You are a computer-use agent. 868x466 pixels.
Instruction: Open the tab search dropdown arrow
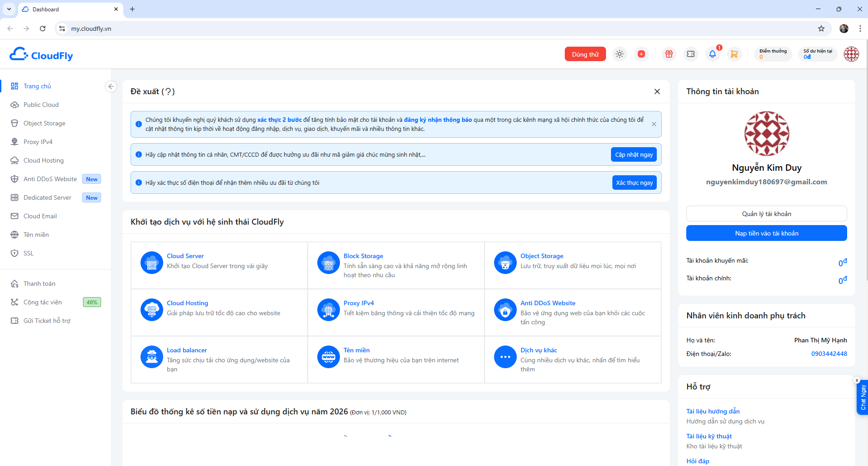[x=9, y=9]
